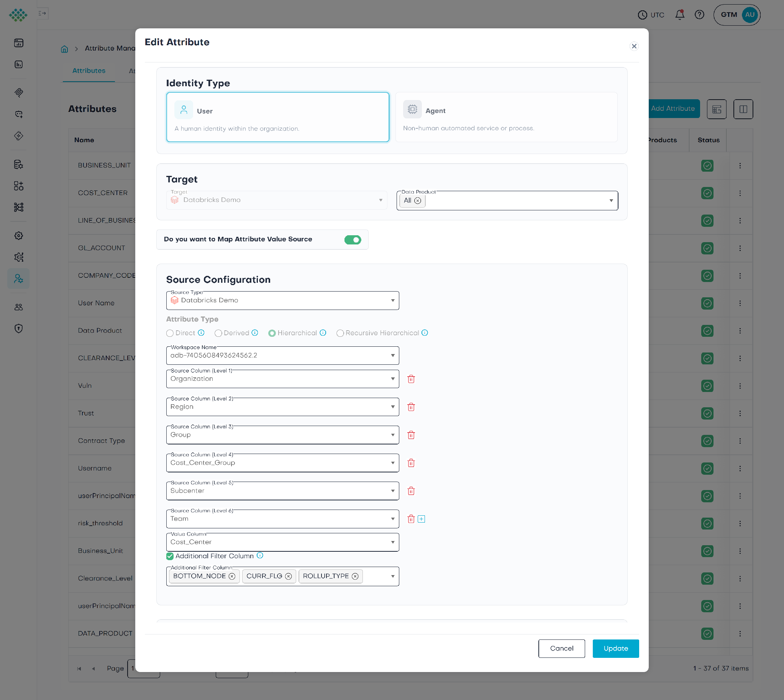Open Source Column Level 4 dropdown
The width and height of the screenshot is (784, 700).
282,463
